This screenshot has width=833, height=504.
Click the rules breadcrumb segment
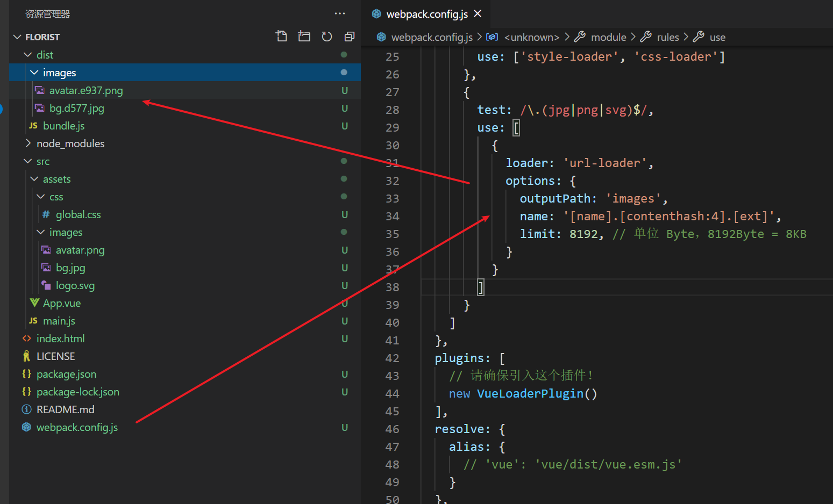[668, 37]
